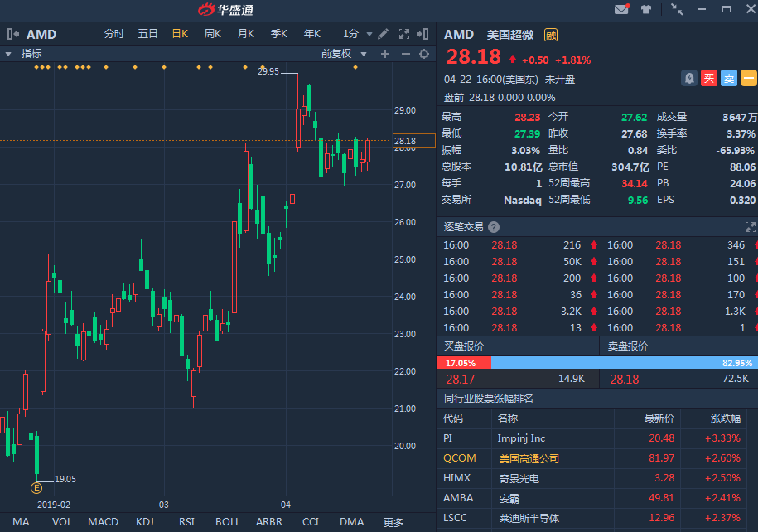Toggle the BOLL indicator
Screen dimensions: 758x532
[228, 522]
